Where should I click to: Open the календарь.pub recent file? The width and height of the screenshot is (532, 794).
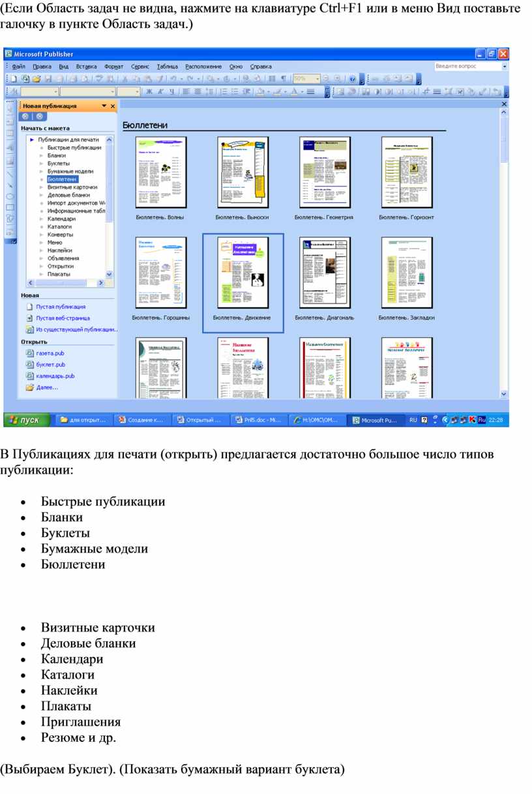(x=55, y=376)
